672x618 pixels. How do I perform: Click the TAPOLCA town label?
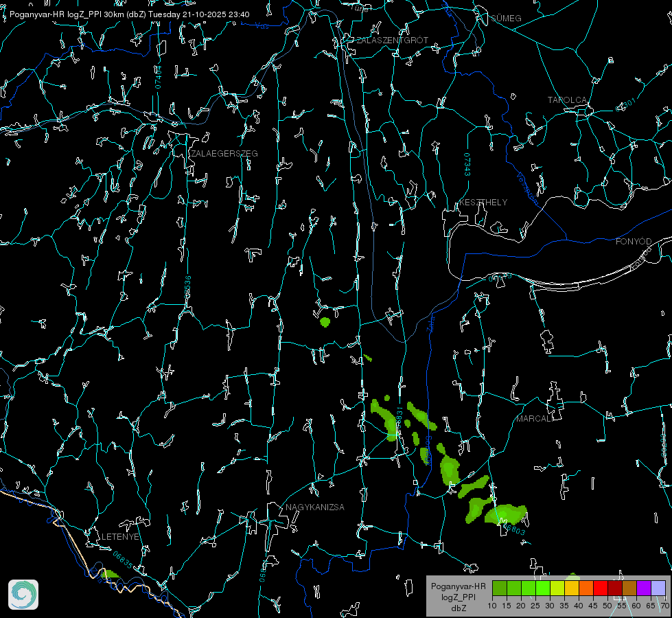tap(567, 100)
